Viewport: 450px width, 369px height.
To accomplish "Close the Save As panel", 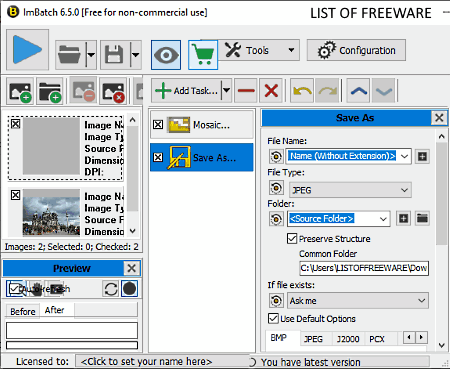I will pyautogui.click(x=439, y=117).
